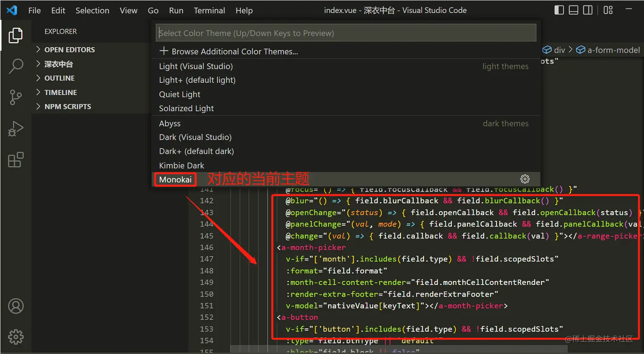The image size is (644, 354).
Task: Click the :format="field.format" attribute
Action: [336, 271]
